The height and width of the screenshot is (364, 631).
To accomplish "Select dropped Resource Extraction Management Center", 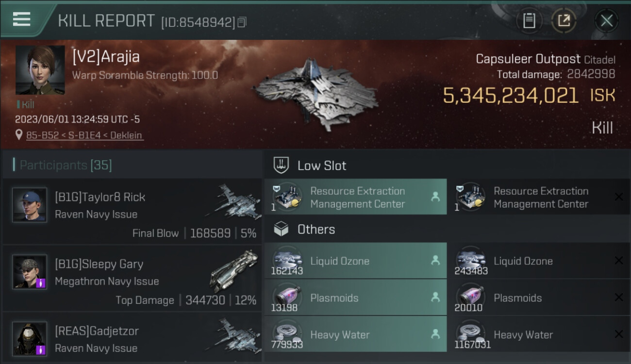I will [355, 197].
